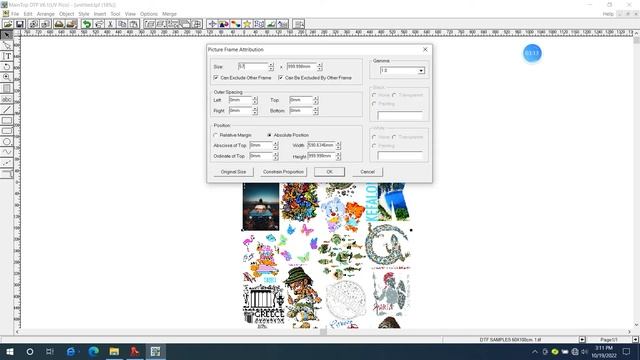Click the car poster thumbnail on canvas
Viewport: 640px width, 360px height.
click(x=261, y=207)
